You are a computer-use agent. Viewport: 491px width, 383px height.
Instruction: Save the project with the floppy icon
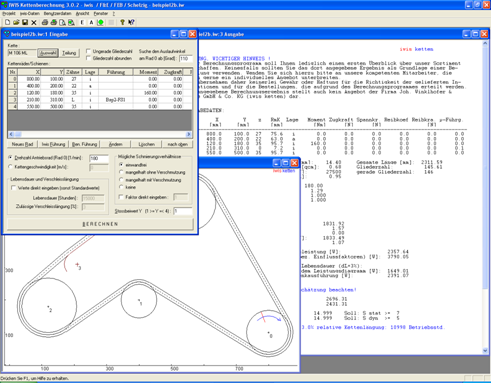[x=25, y=22]
